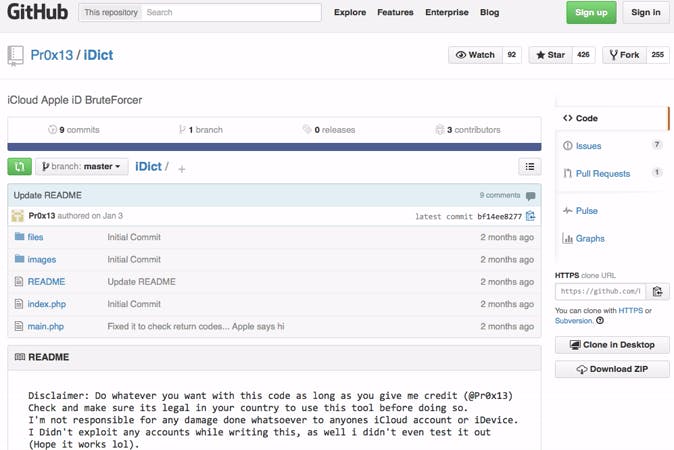Open the Enterprise menu item

coord(447,12)
